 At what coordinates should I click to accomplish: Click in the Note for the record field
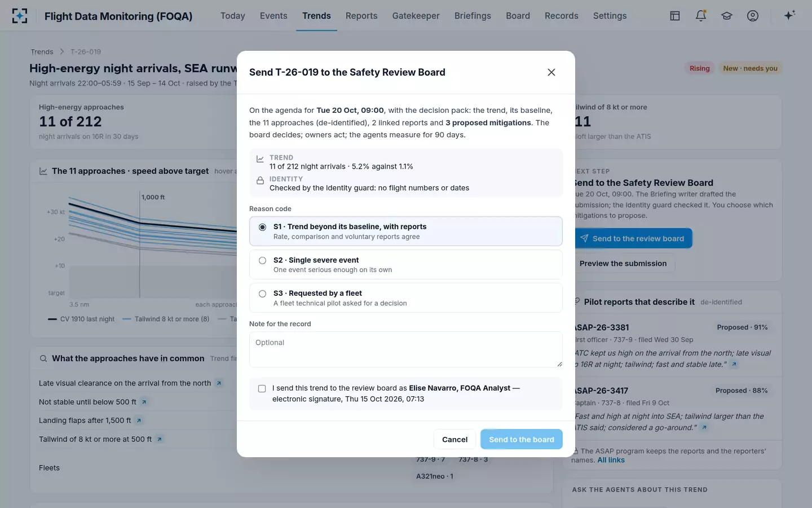click(x=406, y=349)
